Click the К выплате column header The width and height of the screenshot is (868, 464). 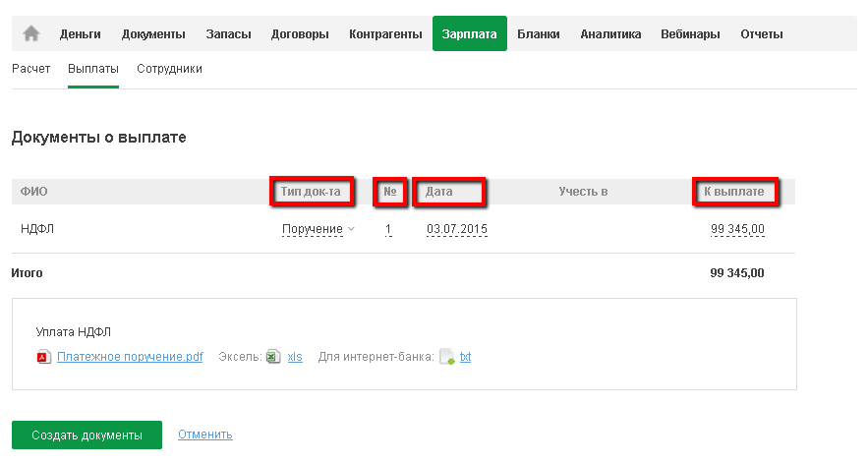(734, 192)
